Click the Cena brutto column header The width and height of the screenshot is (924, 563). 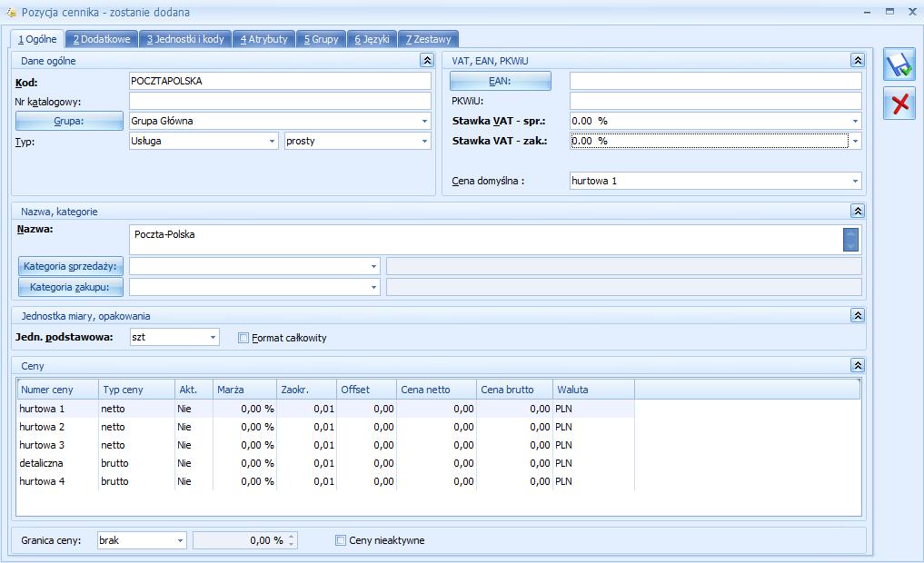514,390
